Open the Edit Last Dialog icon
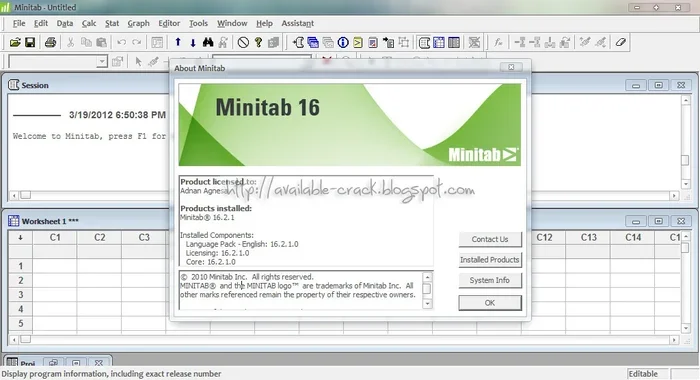The height and width of the screenshot is (380, 700). (157, 42)
